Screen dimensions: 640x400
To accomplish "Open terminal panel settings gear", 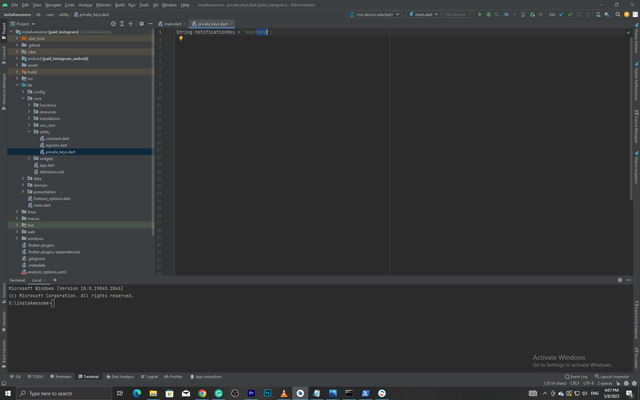I will (x=620, y=280).
